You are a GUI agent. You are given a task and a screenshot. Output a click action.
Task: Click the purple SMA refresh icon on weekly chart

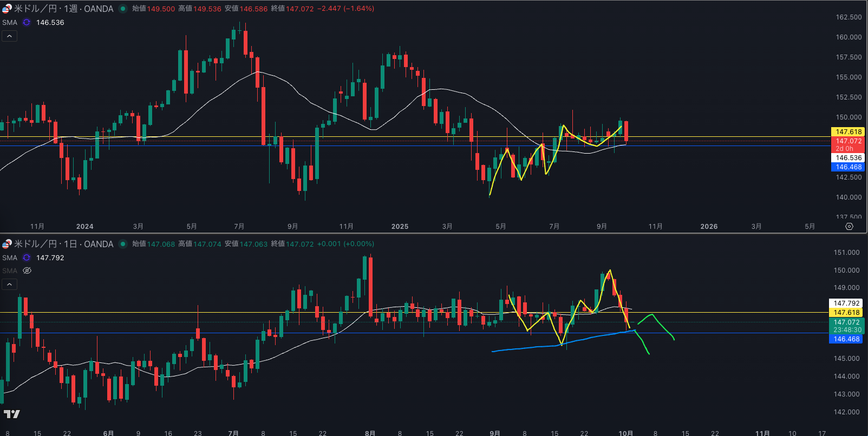(x=27, y=22)
